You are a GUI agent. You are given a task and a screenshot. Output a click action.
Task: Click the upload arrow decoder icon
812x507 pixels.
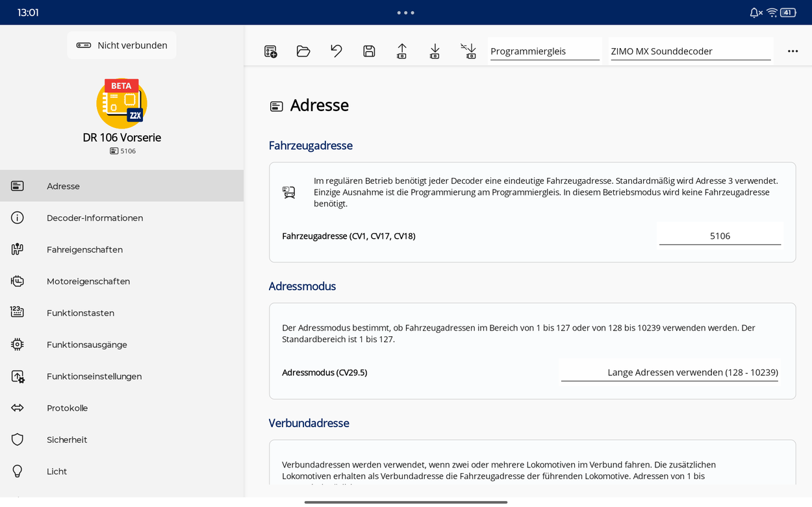[x=401, y=51]
